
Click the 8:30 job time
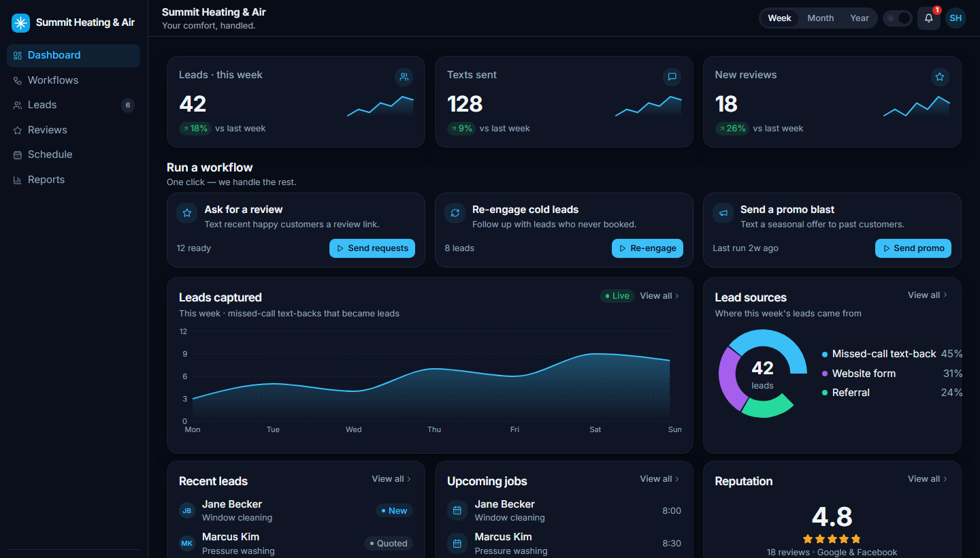tap(672, 544)
